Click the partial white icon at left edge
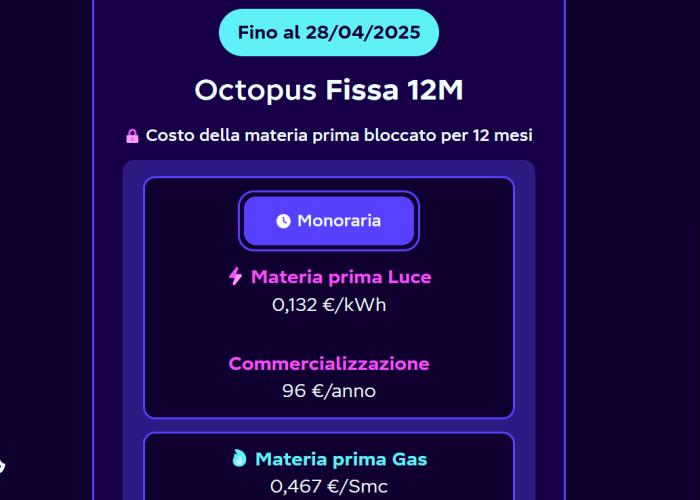Image resolution: width=700 pixels, height=500 pixels. (x=2, y=465)
